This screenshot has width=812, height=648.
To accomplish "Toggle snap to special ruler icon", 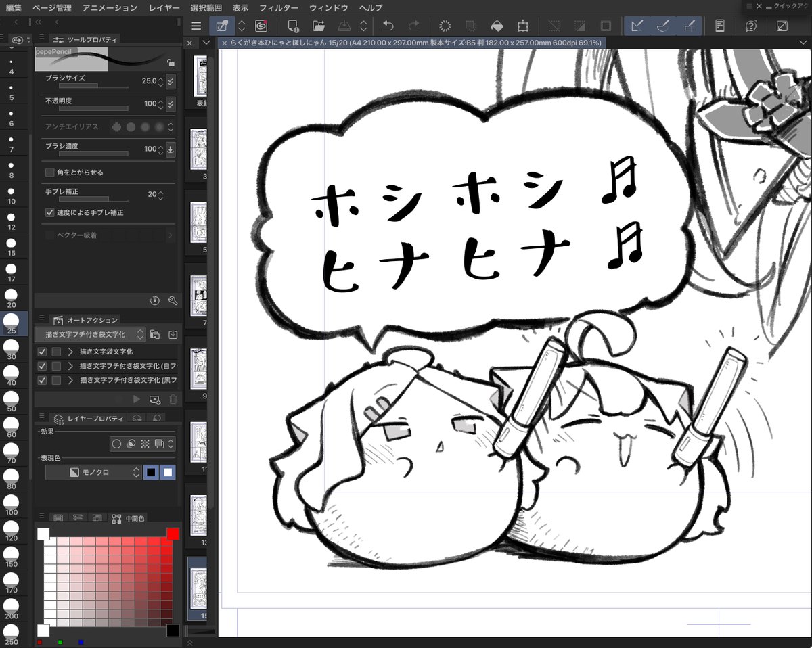I will [x=662, y=26].
